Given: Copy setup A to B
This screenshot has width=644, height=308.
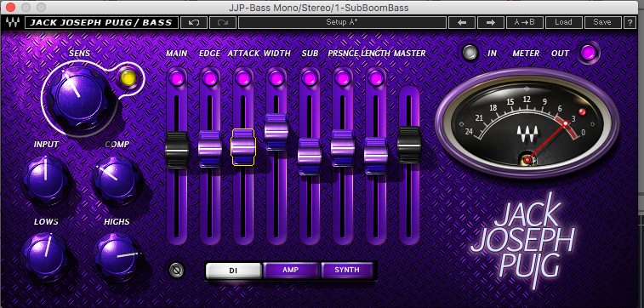Looking at the screenshot, I should pos(525,22).
